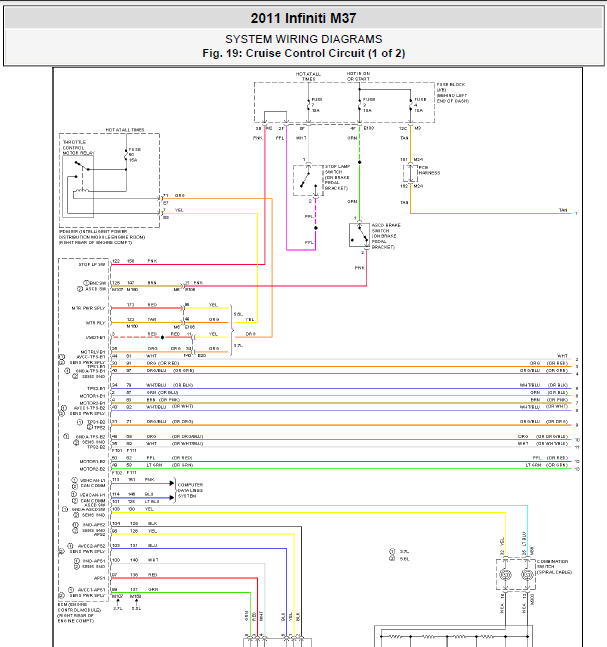
Task: Select the "STOP LP SW" ECM terminal label
Action: click(x=92, y=264)
